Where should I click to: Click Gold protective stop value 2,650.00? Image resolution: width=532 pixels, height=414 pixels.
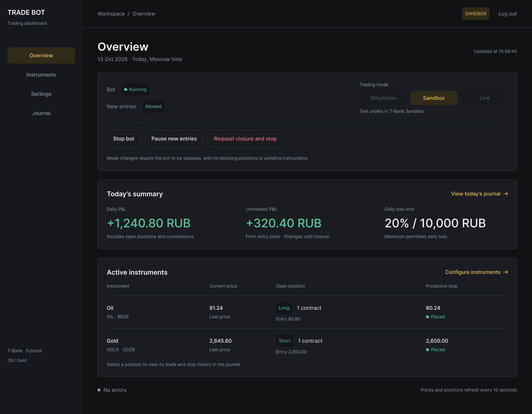tap(437, 341)
